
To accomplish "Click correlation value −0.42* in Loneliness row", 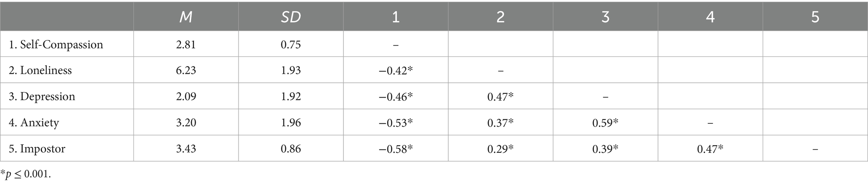I will [396, 70].
